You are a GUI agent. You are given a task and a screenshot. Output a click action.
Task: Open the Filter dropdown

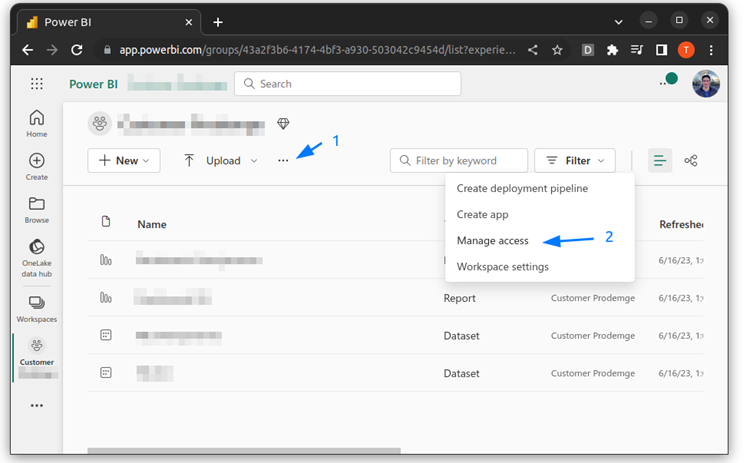coord(575,161)
